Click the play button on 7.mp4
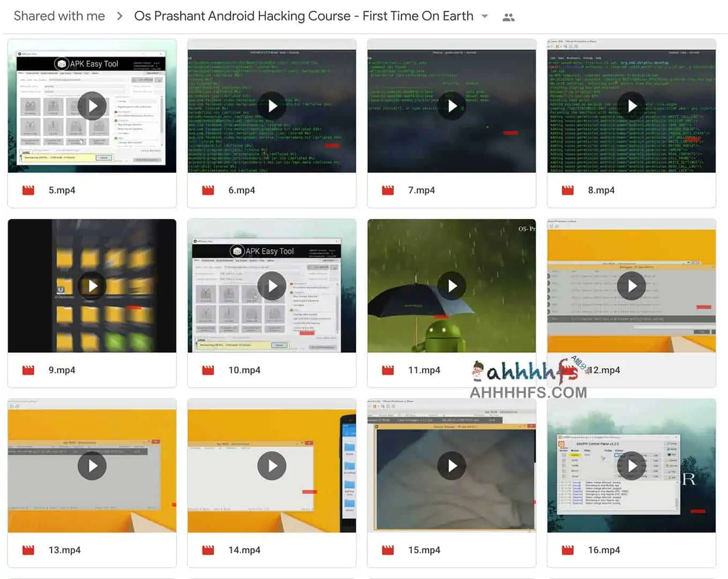 click(452, 106)
